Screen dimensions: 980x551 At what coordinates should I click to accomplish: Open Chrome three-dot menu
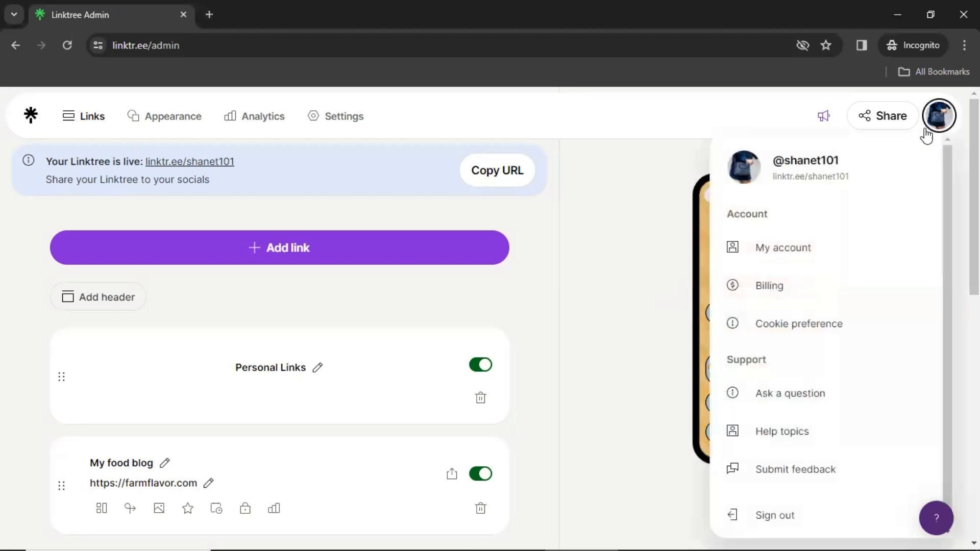(x=964, y=45)
